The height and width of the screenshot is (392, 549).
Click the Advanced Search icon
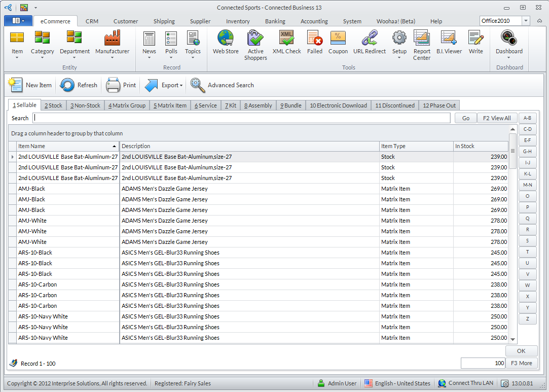point(198,85)
